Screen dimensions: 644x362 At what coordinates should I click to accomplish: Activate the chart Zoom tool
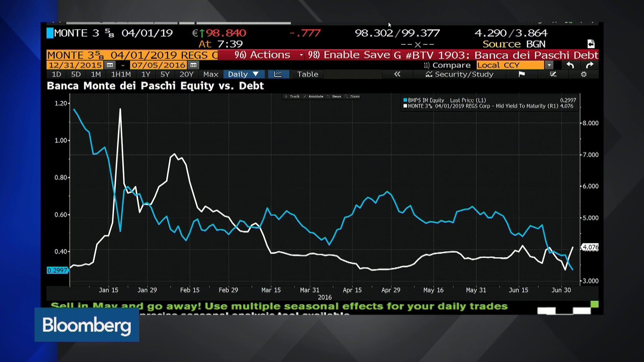coord(352,97)
